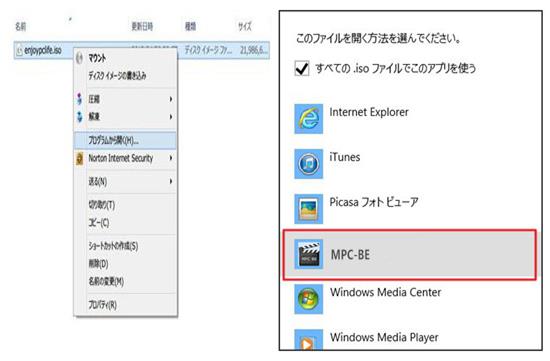Click the enjoypclife.iso file icon
550x361 pixels.
pyautogui.click(x=20, y=51)
